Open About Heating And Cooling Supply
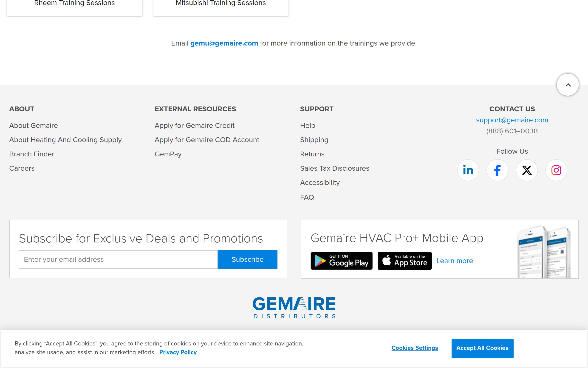This screenshot has width=588, height=368. tap(65, 140)
